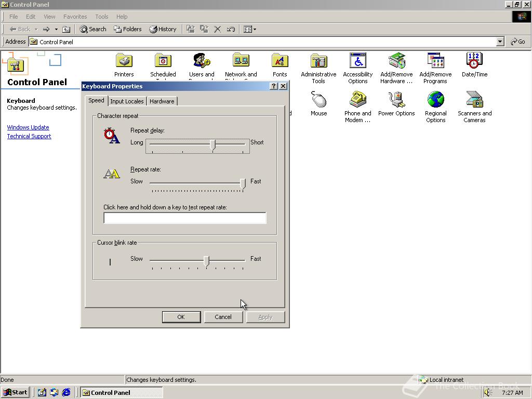Open the File menu

pos(14,17)
